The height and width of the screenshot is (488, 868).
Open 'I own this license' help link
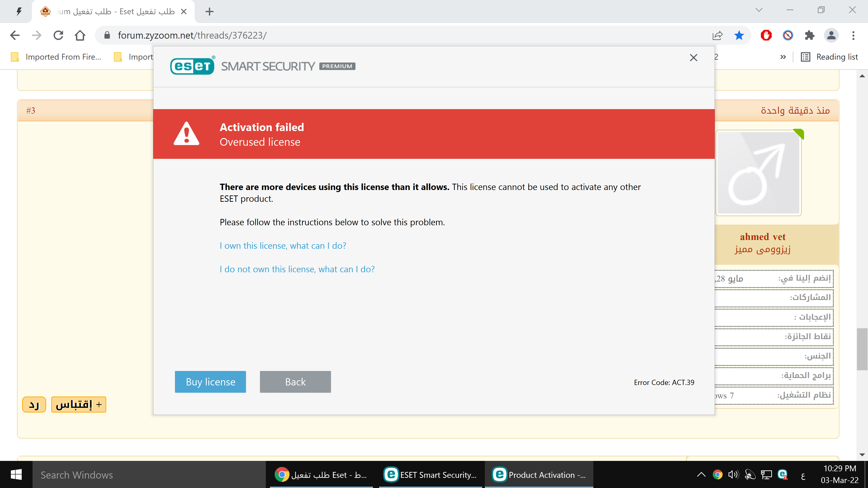pyautogui.click(x=283, y=246)
